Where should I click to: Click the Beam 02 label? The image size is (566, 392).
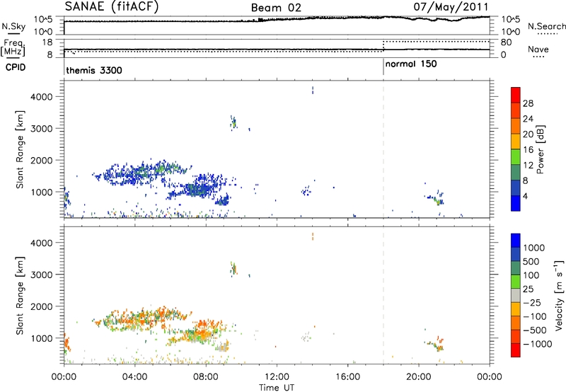point(276,8)
